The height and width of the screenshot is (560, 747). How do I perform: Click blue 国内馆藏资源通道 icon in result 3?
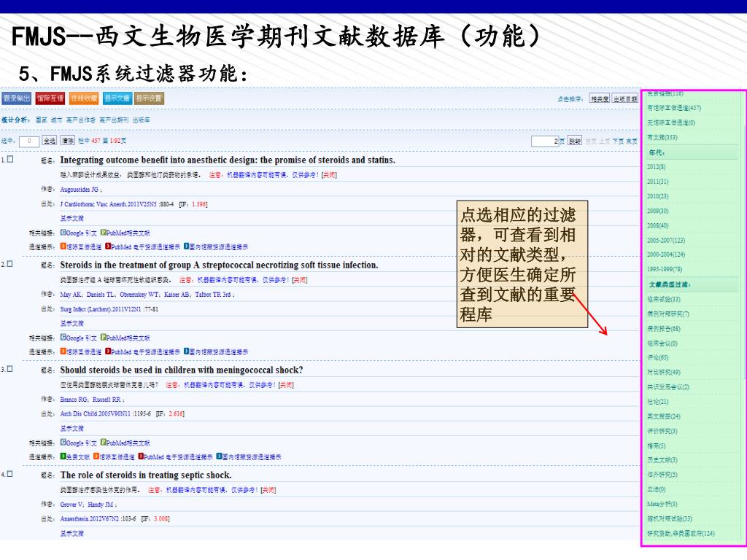coord(219,456)
